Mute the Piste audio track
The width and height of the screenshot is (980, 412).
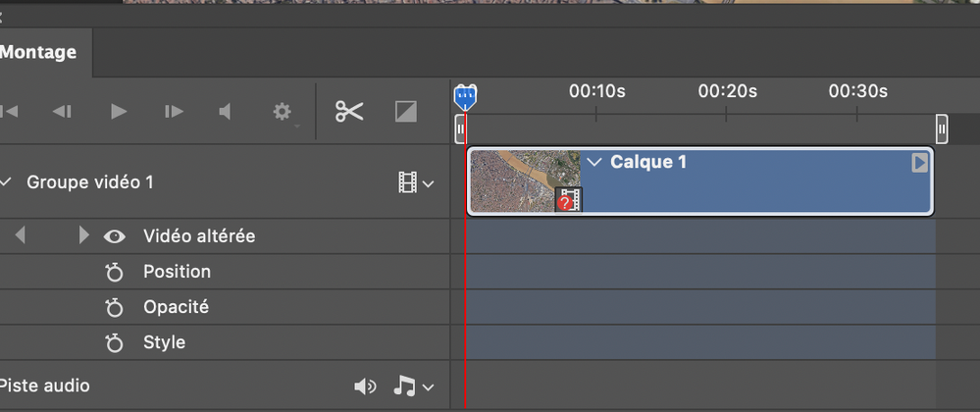point(364,386)
